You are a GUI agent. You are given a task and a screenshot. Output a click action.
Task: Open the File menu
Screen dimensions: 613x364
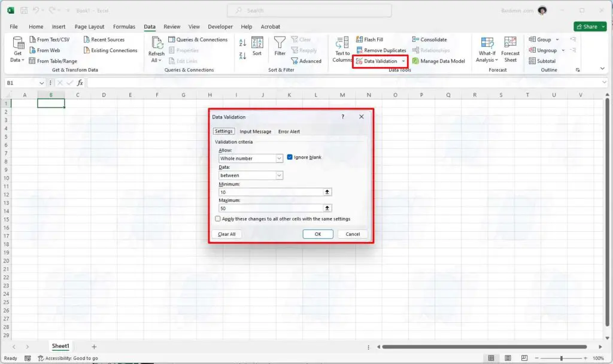point(14,26)
